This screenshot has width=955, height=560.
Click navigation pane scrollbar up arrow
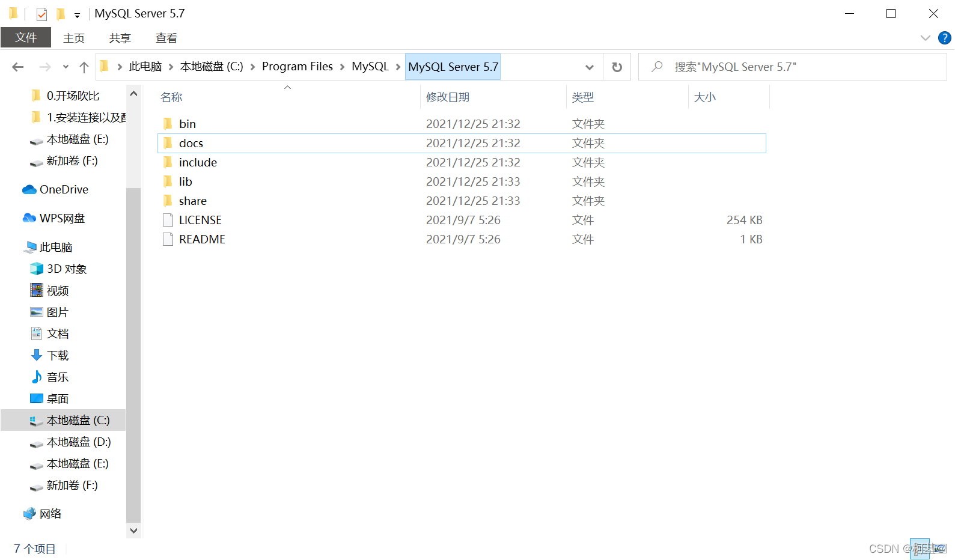[x=133, y=94]
